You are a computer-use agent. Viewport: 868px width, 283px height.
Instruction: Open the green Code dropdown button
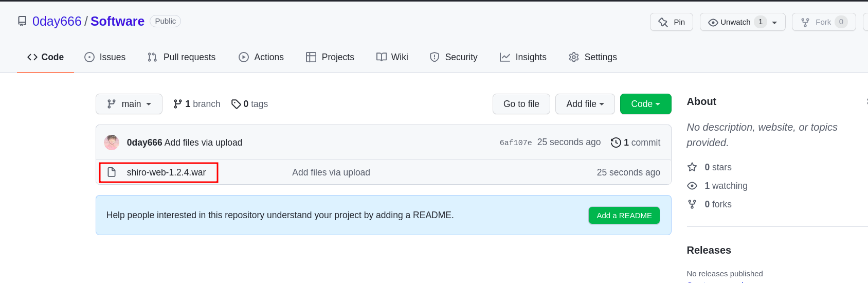click(x=646, y=104)
